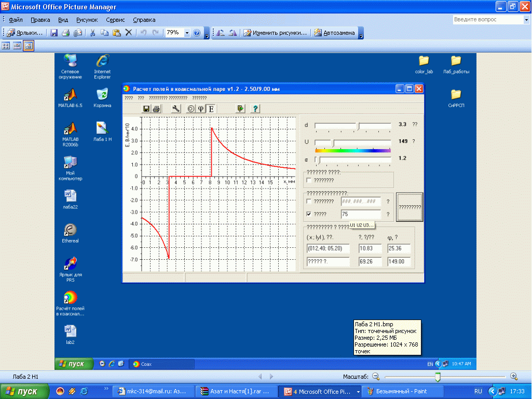This screenshot has width=532, height=399.
Task: Click the Delete X icon in toolbar
Action: (129, 33)
